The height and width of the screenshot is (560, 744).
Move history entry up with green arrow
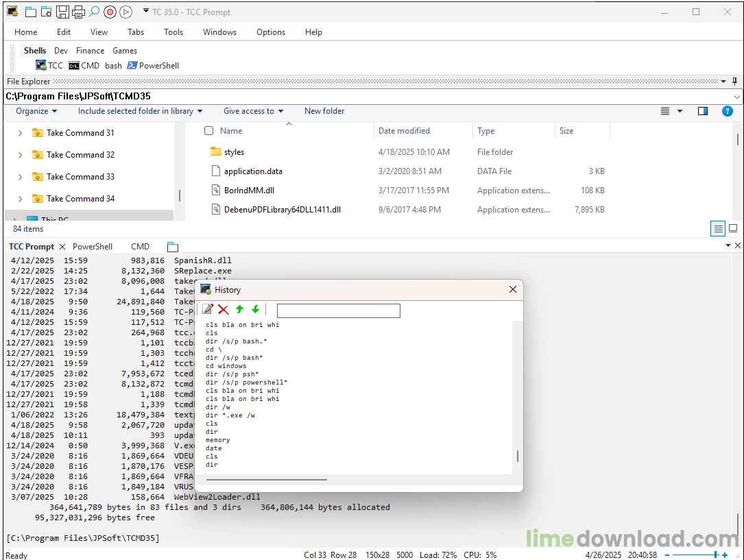coord(239,310)
